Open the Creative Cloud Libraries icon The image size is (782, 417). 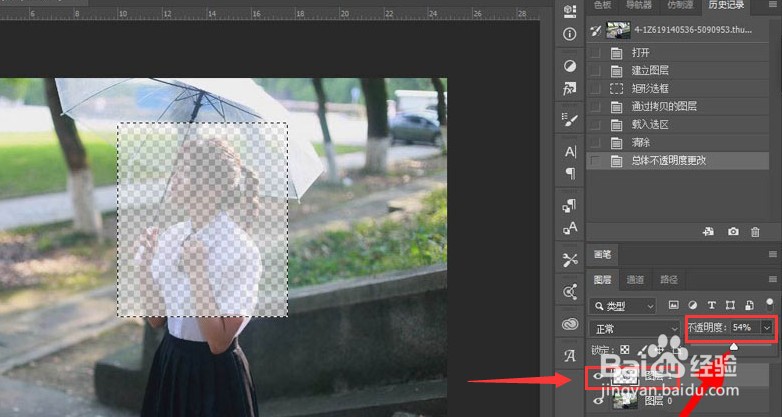tap(570, 324)
